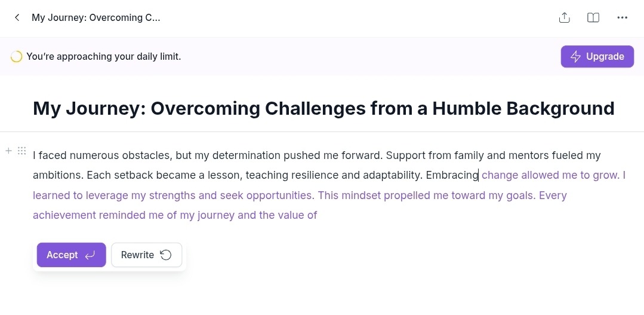Click the document title heading 'My Journey'

point(323,109)
